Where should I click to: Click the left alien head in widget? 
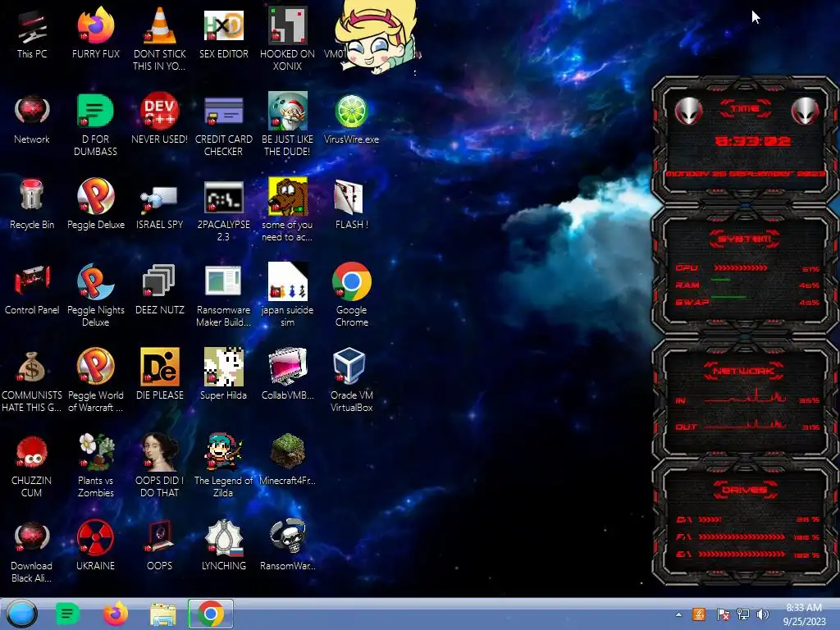[x=688, y=112]
